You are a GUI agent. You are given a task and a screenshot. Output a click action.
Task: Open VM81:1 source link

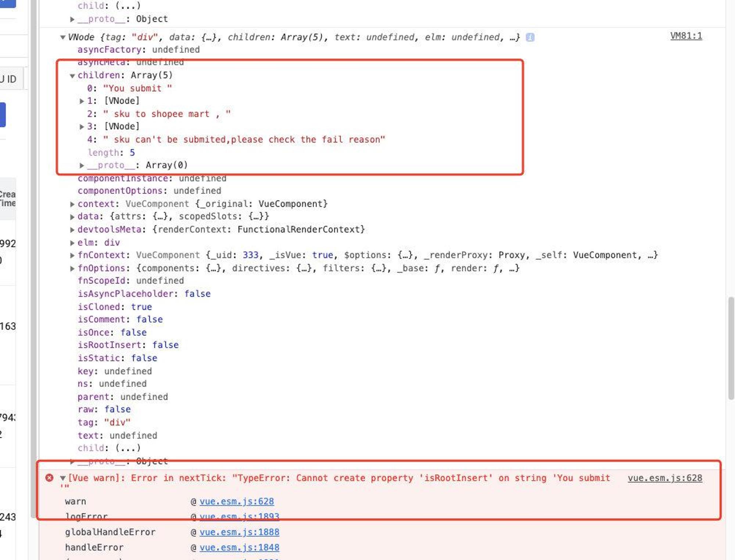[x=686, y=36]
